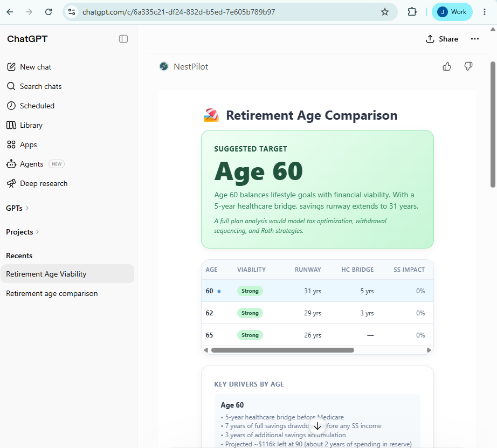Click the page vertical scrollbar thumb
The width and height of the screenshot is (497, 448).
tap(493, 125)
